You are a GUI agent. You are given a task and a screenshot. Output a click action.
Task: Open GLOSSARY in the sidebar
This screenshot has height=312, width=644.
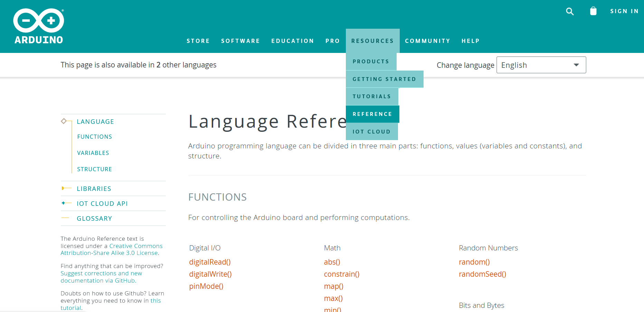pyautogui.click(x=94, y=219)
